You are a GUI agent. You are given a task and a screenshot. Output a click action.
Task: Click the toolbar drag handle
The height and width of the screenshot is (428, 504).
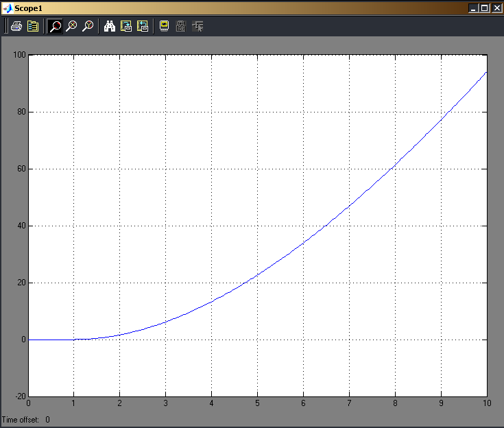5,26
